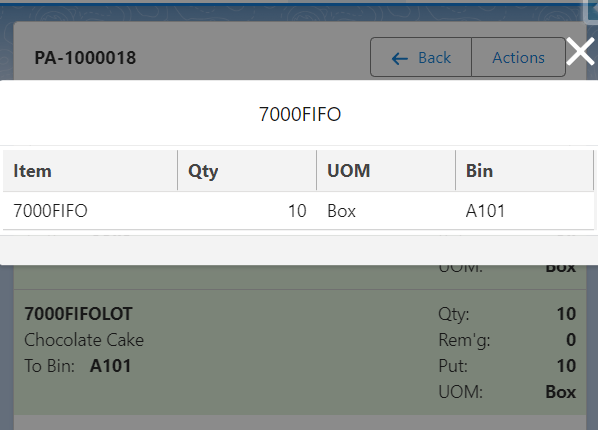Click the 7000FIFO popup title
The height and width of the screenshot is (430, 598).
[x=300, y=114]
